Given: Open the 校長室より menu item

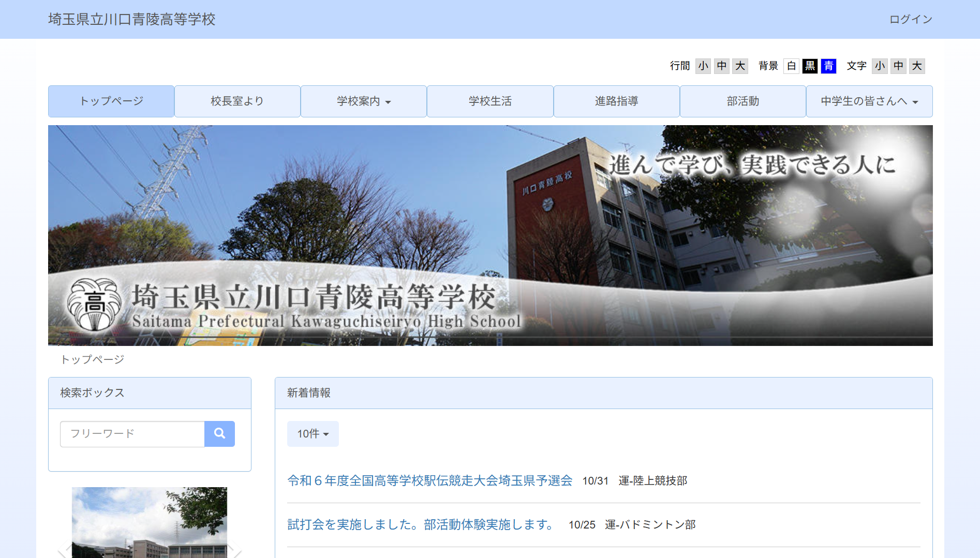Looking at the screenshot, I should (x=237, y=101).
